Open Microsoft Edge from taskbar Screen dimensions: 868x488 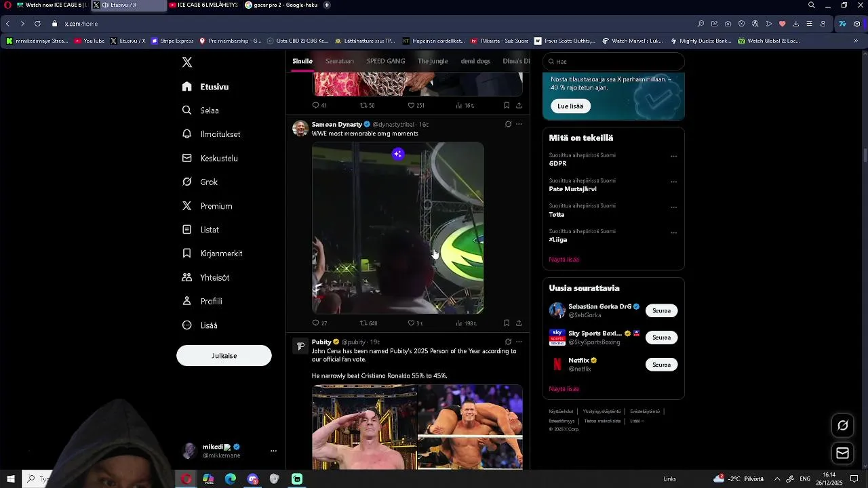tap(231, 479)
